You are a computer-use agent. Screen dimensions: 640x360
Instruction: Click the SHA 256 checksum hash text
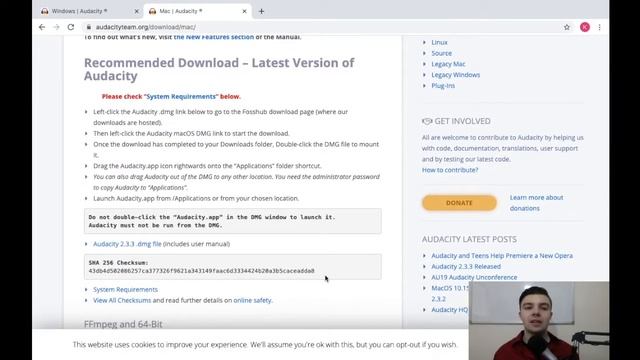pyautogui.click(x=202, y=271)
